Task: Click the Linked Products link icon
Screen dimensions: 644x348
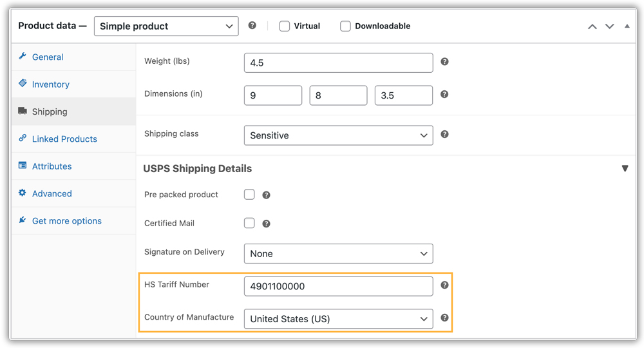Action: click(x=23, y=138)
